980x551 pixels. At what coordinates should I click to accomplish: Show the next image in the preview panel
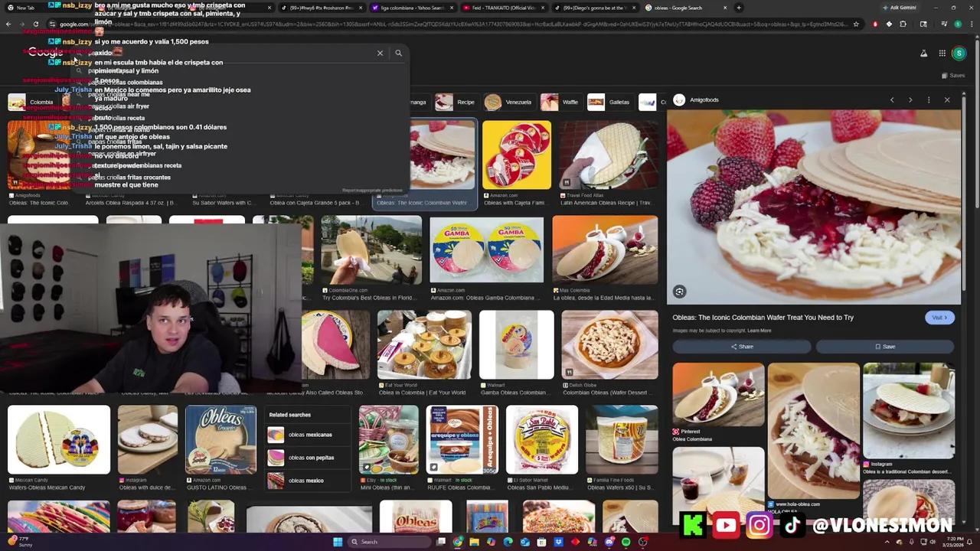pyautogui.click(x=910, y=100)
